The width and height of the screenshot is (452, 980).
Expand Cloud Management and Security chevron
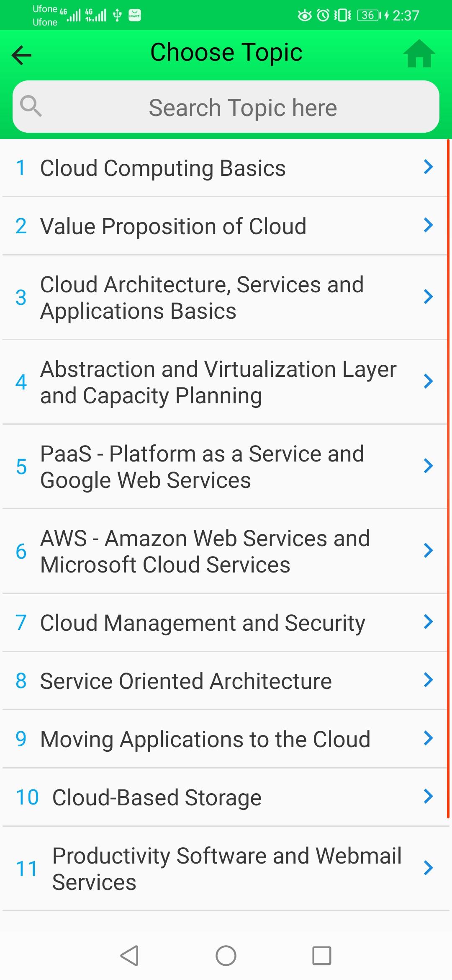tap(428, 622)
